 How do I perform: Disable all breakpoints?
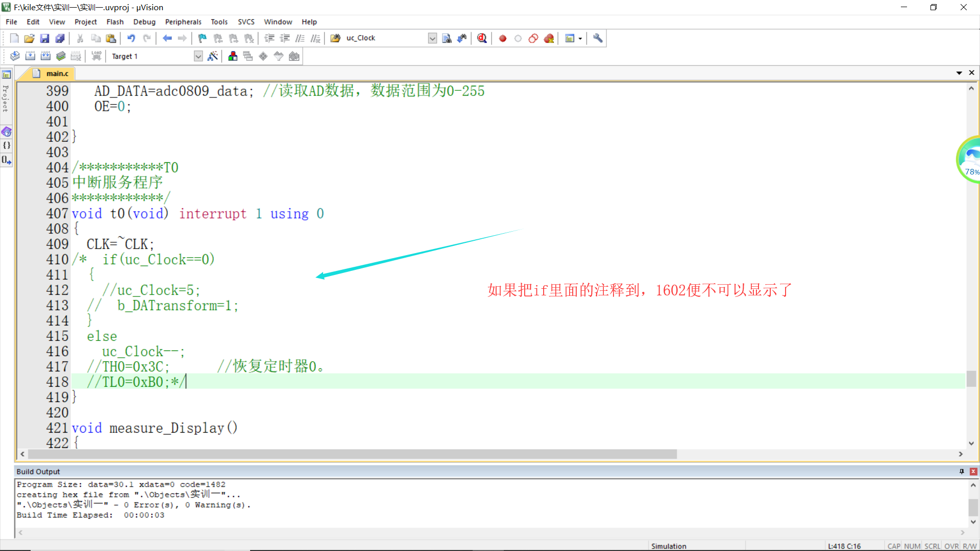tap(533, 38)
